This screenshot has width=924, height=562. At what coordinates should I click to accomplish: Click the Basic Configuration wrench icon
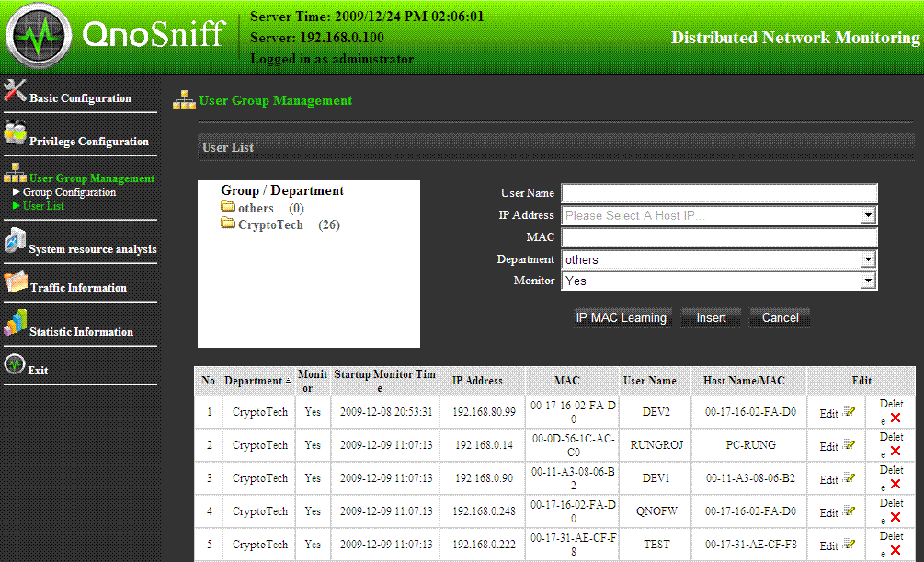(16, 91)
